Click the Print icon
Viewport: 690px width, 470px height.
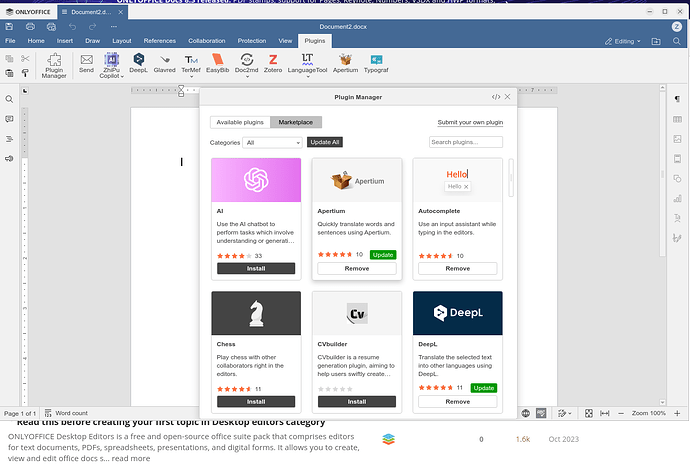point(30,27)
